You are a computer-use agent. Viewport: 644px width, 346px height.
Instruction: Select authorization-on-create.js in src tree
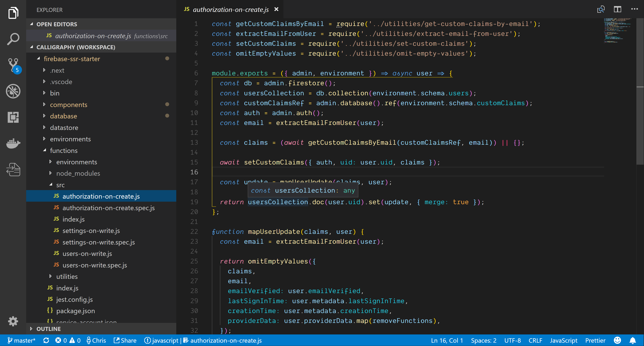point(101,196)
